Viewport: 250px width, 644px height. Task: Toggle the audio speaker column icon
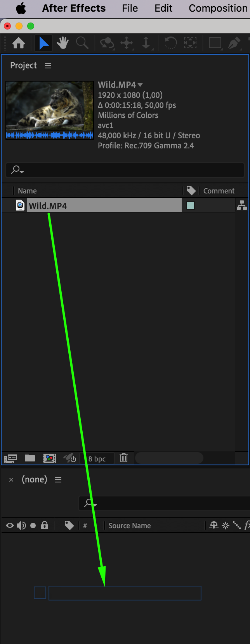click(x=21, y=526)
